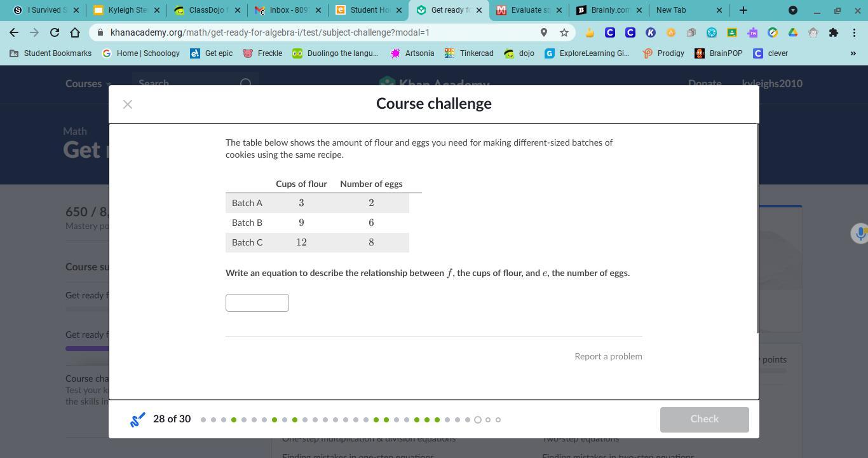
Task: Bookmark this page with the star icon
Action: coord(564,32)
